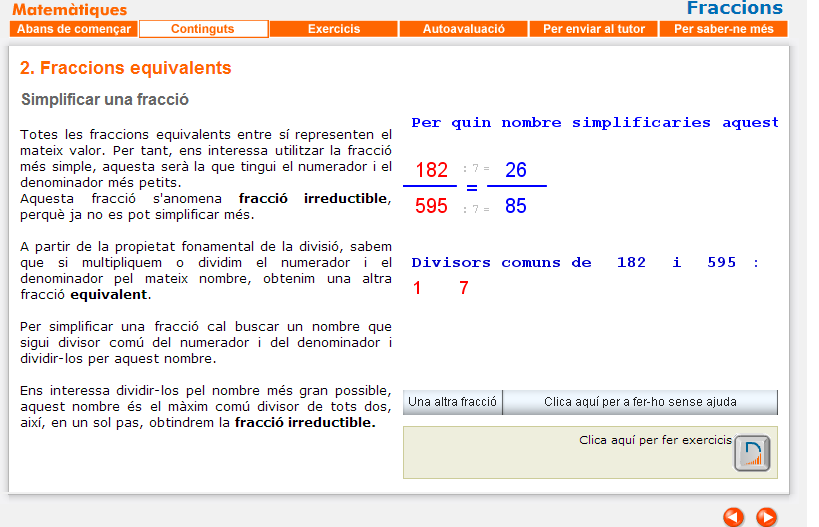Follow the Clica aquí per fer exercicis link
Image resolution: width=819 pixels, height=527 pixels.
click(655, 440)
